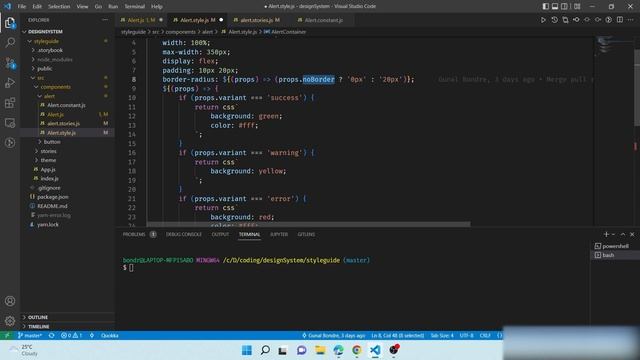Click Quokka in the status bar
This screenshot has height=360, width=640.
click(109, 336)
